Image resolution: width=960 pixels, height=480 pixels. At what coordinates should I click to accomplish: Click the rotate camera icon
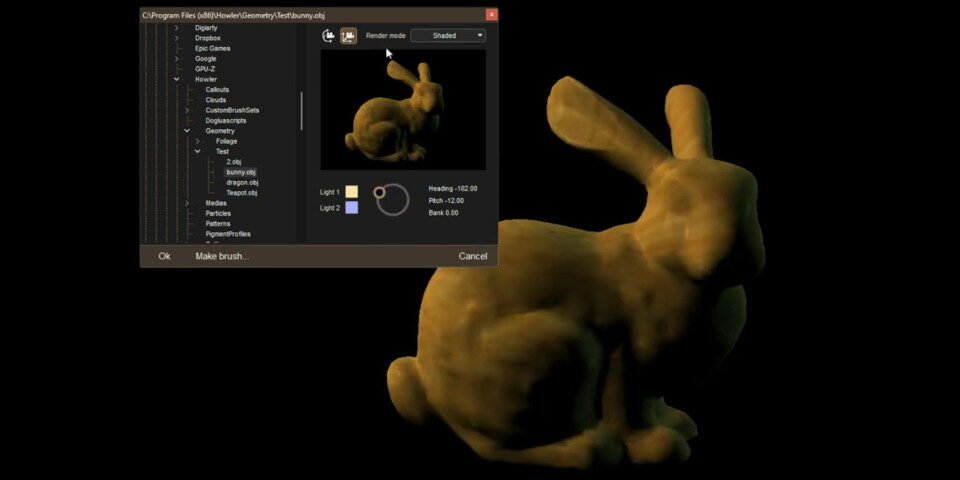(x=328, y=36)
